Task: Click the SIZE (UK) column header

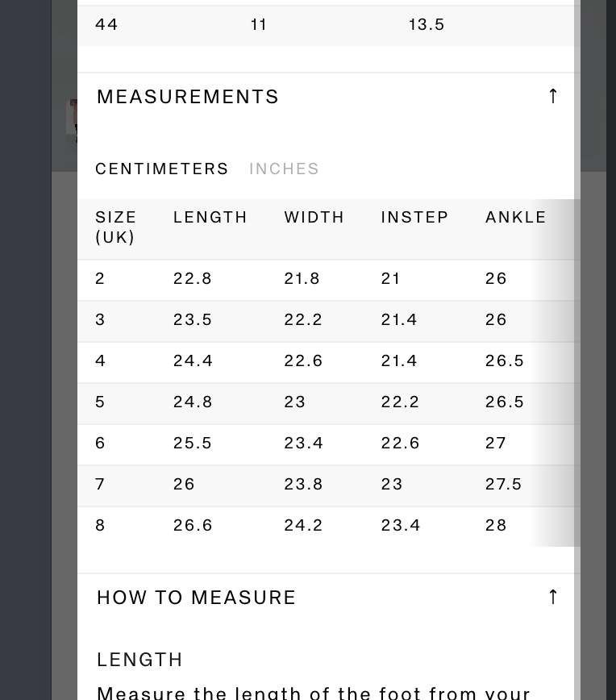Action: pyautogui.click(x=116, y=227)
